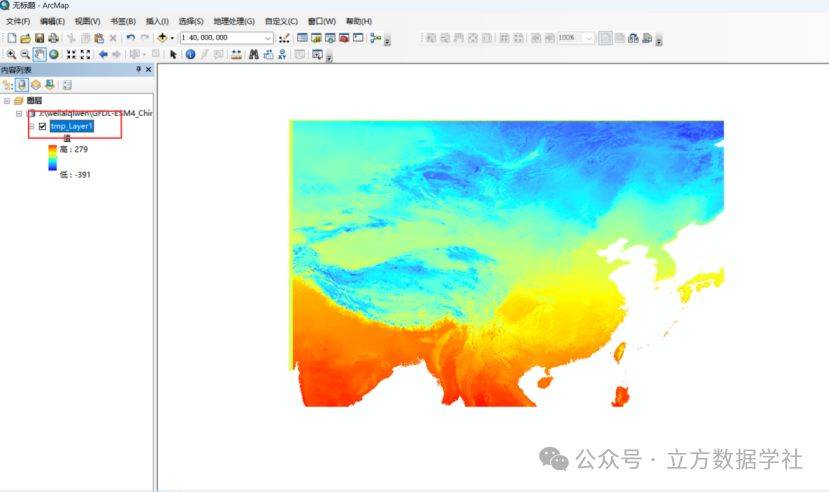The width and height of the screenshot is (829, 492).
Task: Click the New map document icon
Action: 12,38
